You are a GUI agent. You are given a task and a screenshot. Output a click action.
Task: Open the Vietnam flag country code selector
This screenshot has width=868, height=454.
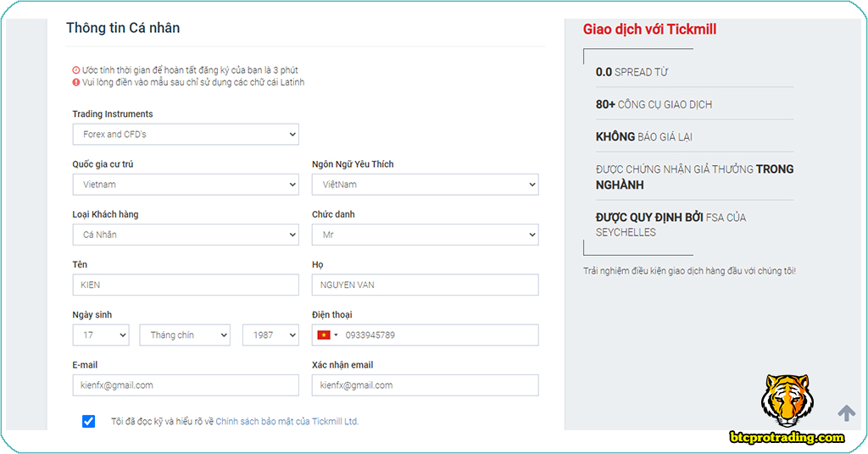click(x=327, y=335)
